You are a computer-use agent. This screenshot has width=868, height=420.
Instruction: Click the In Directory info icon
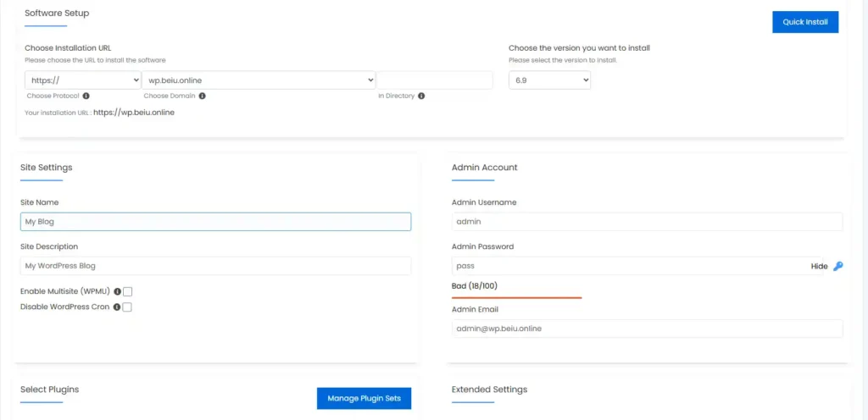(x=421, y=96)
